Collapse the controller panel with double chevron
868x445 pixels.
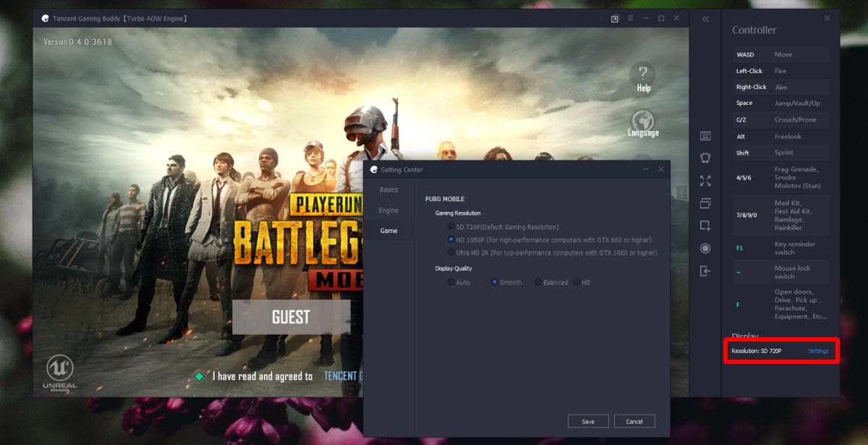[x=705, y=19]
